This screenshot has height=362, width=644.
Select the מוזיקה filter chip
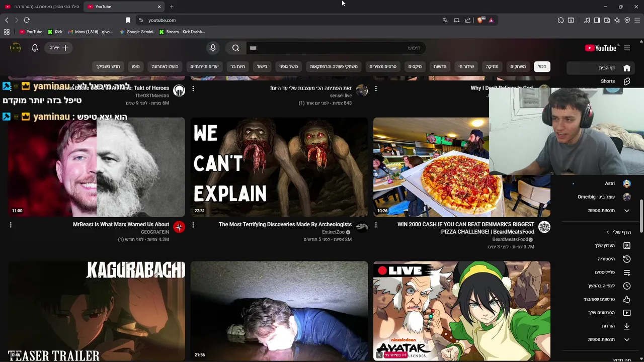tap(492, 66)
